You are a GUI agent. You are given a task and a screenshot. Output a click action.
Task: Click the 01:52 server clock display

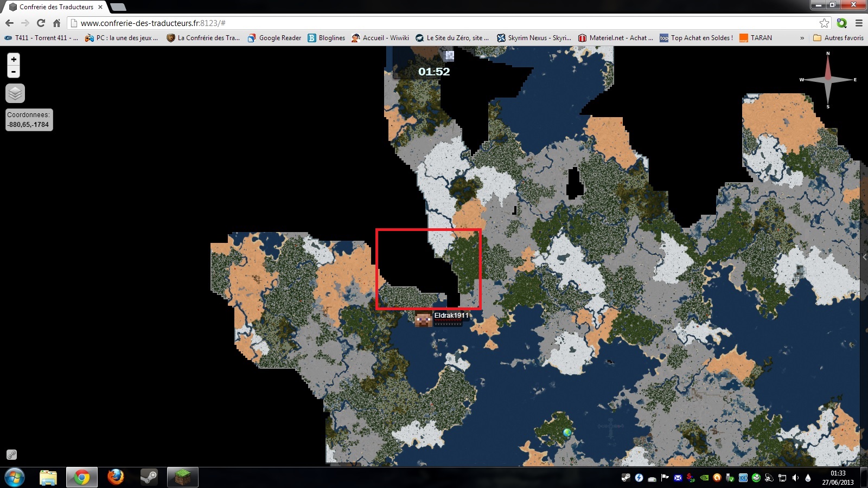coord(434,72)
